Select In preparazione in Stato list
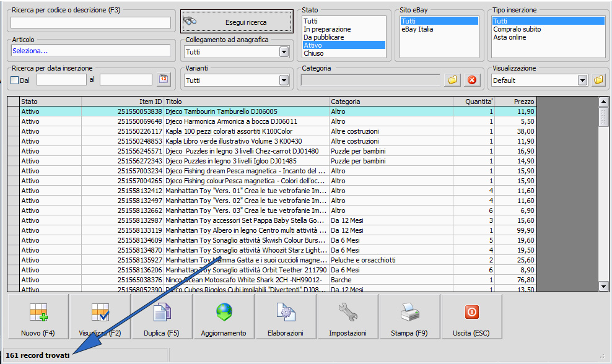This screenshot has width=612, height=364. (344, 29)
